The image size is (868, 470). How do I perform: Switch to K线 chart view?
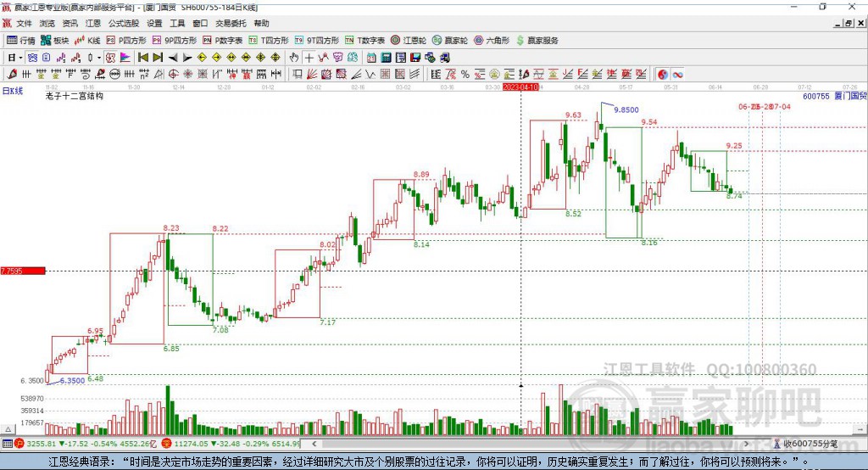click(x=87, y=40)
